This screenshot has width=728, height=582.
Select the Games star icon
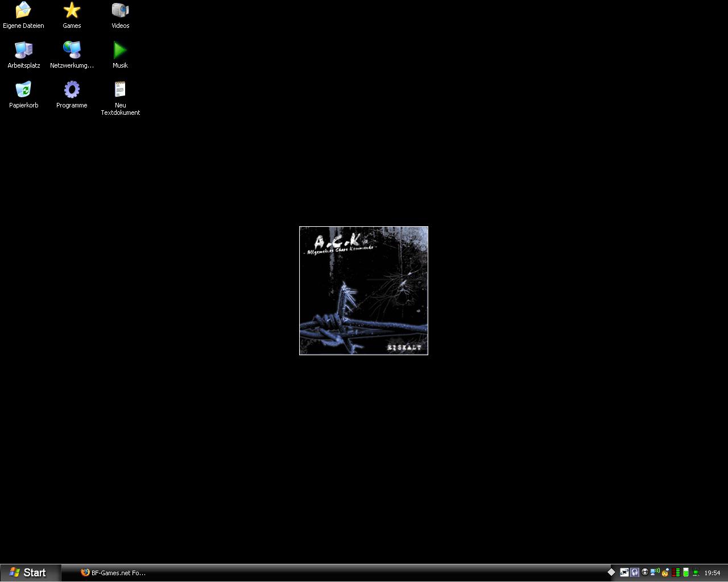point(72,10)
